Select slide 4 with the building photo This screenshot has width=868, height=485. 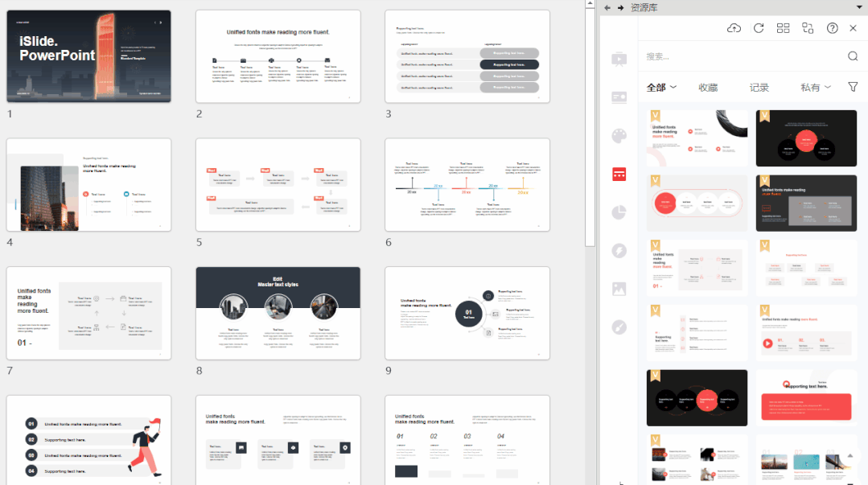[x=88, y=184]
